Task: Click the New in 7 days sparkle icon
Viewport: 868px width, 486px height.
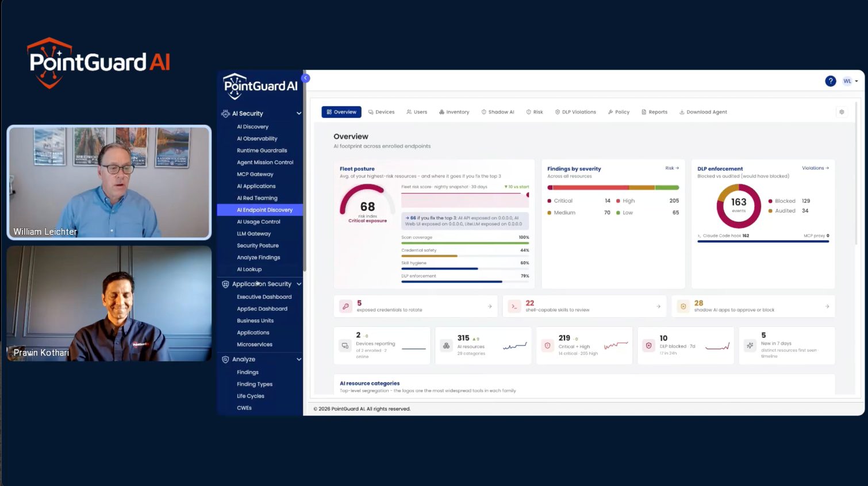Action: [750, 346]
